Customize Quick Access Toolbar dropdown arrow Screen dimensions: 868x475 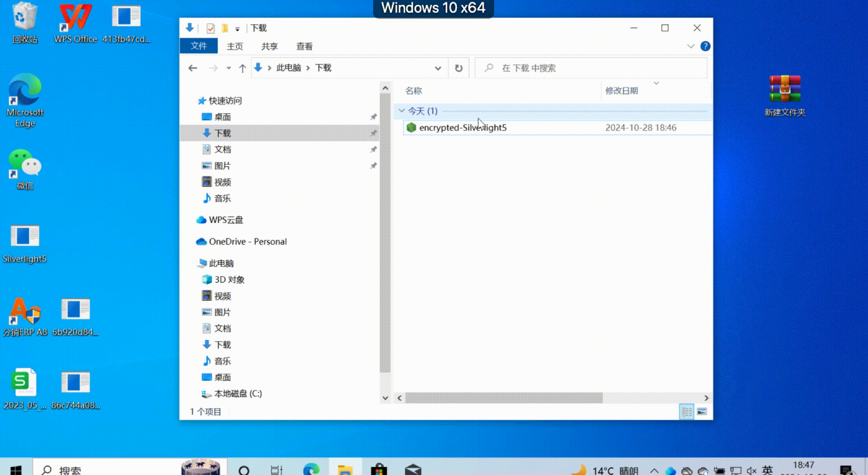(237, 28)
